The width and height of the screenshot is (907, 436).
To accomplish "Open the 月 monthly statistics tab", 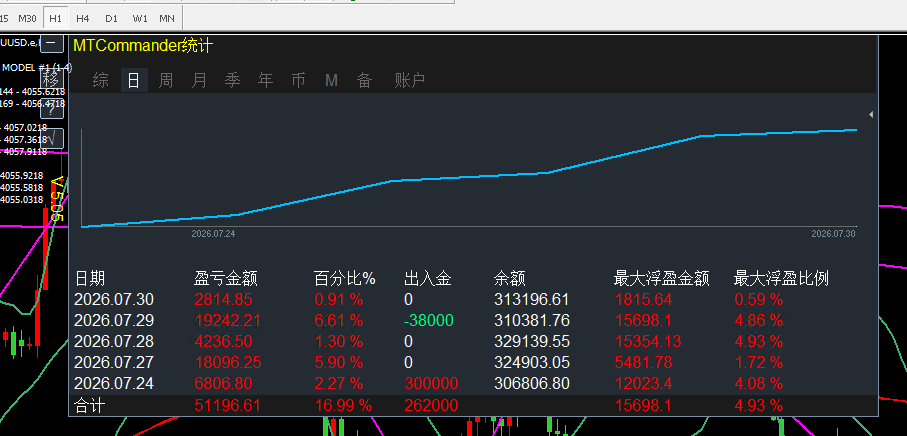I will pyautogui.click(x=199, y=80).
